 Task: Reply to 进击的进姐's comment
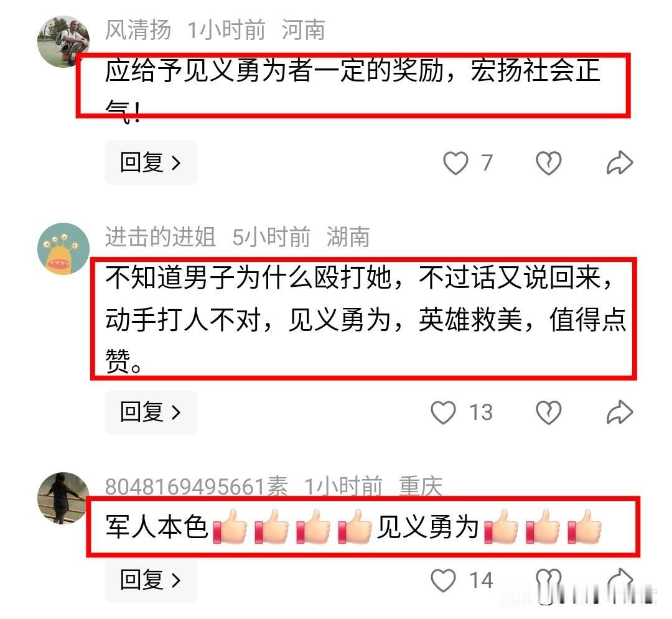pos(151,412)
